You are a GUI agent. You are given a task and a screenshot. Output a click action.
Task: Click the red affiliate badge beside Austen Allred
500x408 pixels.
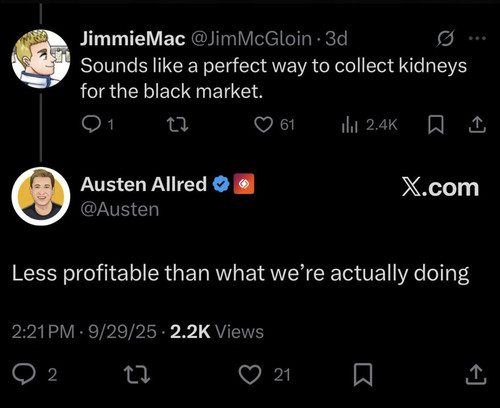pos(244,184)
